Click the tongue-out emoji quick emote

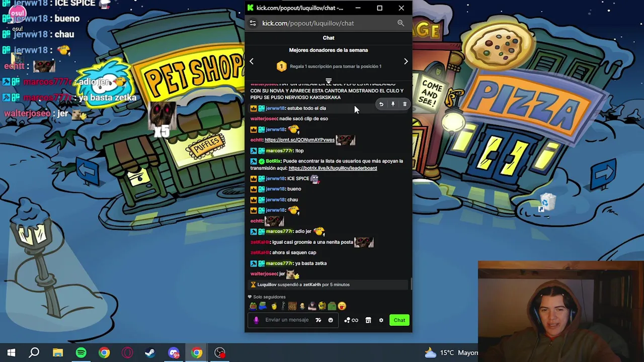pos(342,306)
